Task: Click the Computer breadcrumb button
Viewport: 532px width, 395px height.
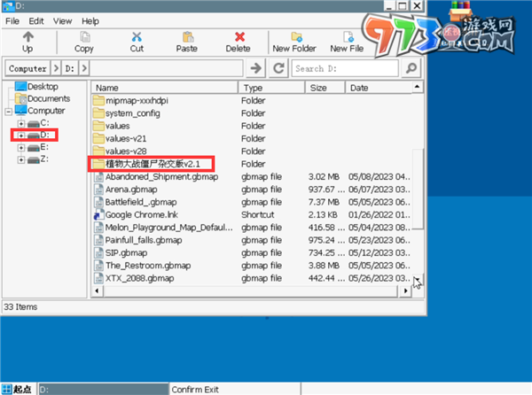Action: pyautogui.click(x=27, y=68)
